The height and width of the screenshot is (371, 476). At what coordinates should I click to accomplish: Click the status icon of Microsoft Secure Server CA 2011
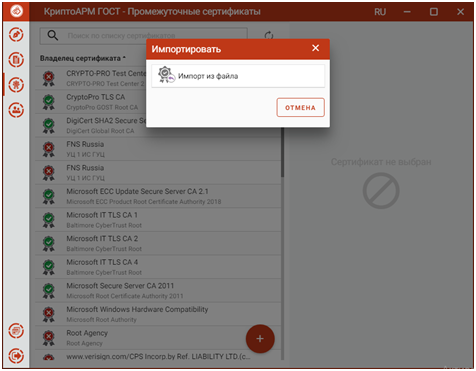(x=49, y=291)
